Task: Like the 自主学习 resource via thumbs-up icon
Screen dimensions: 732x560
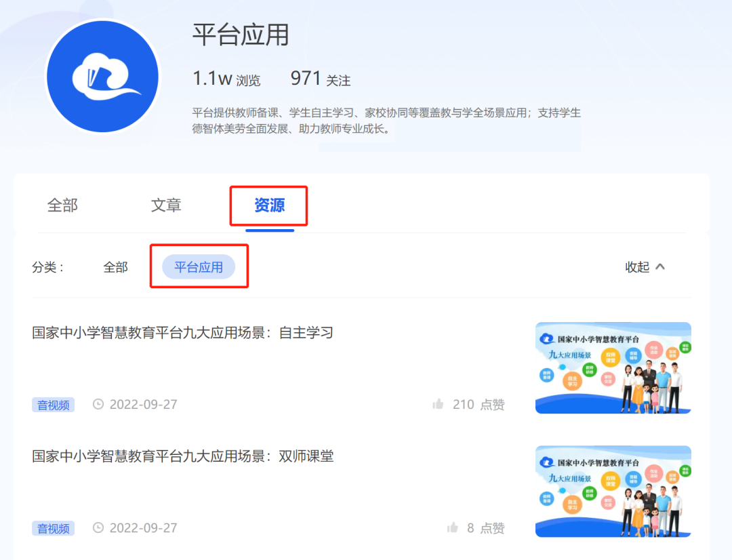Action: tap(438, 405)
